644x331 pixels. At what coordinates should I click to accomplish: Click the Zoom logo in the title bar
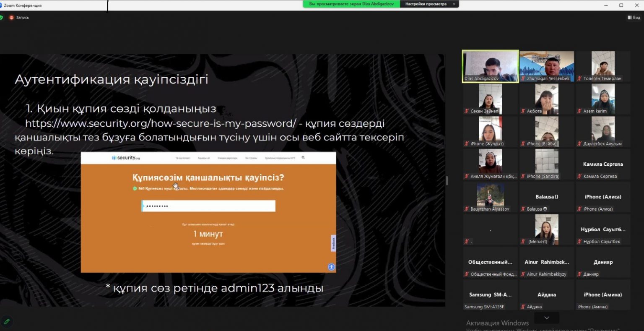point(2,5)
